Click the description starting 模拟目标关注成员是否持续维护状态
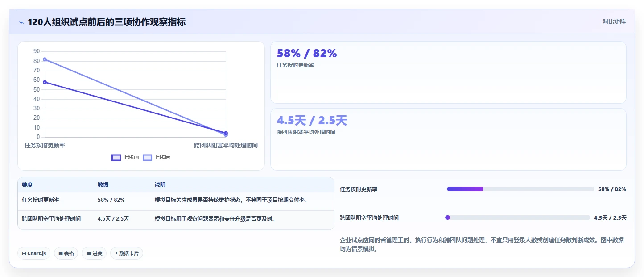Image resolution: width=644 pixels, height=277 pixels. [231, 200]
